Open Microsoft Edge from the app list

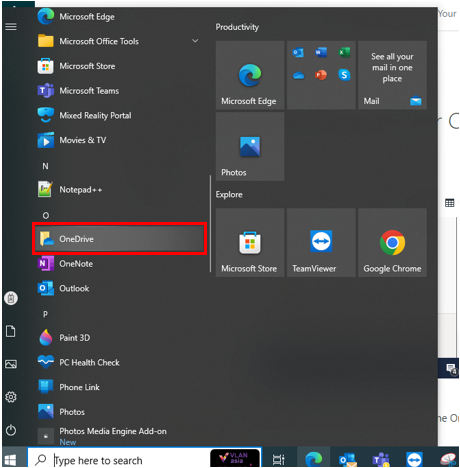click(118, 17)
